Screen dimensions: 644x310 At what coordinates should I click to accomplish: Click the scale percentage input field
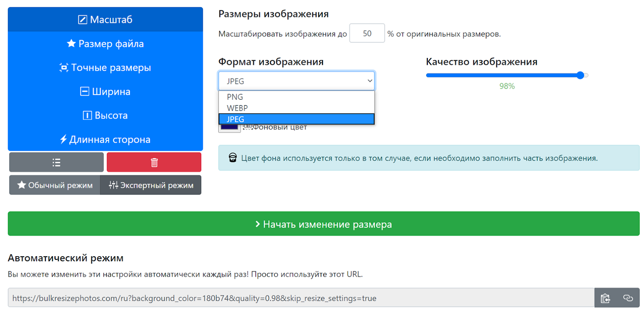coord(367,33)
